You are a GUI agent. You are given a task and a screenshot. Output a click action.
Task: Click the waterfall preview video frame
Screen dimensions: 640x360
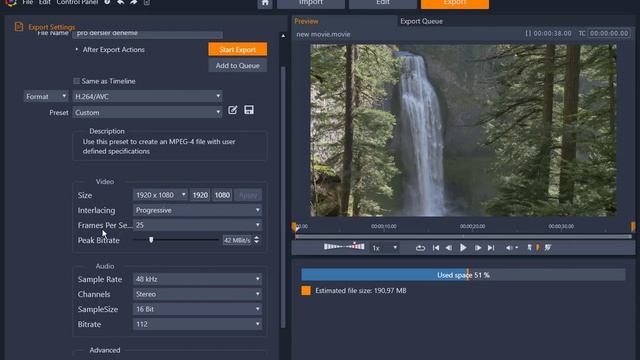pos(463,130)
